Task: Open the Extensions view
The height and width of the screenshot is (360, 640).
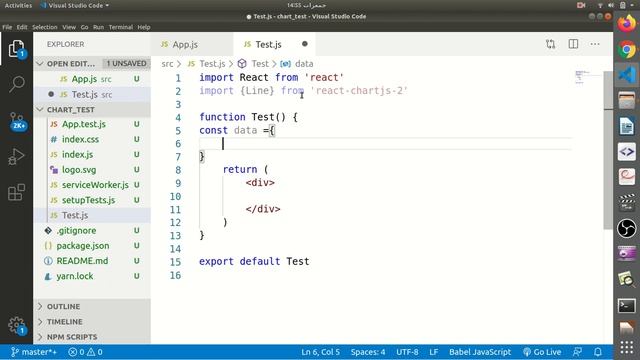Action: pyautogui.click(x=16, y=192)
